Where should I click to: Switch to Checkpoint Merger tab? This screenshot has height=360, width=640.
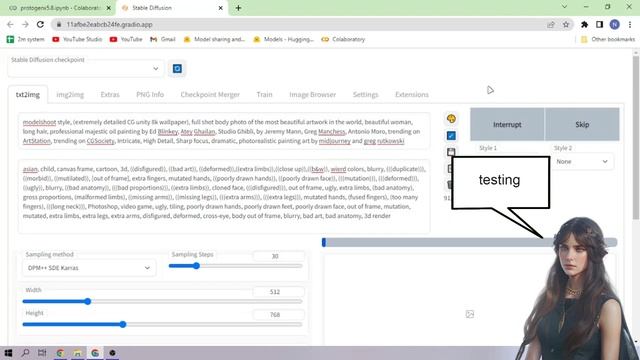pyautogui.click(x=210, y=95)
